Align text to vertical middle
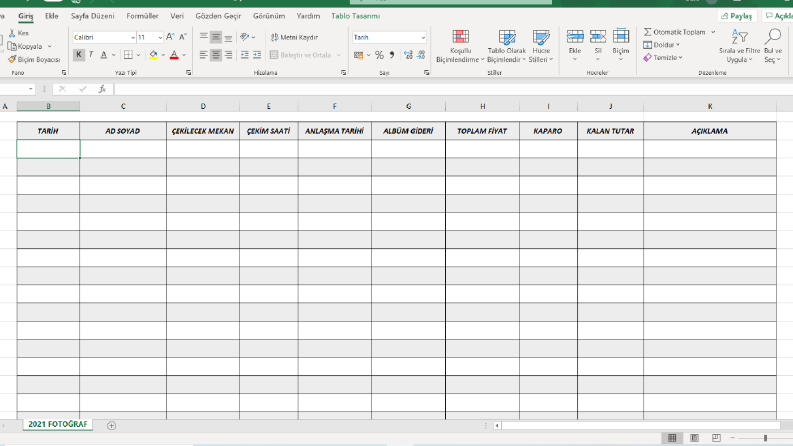 (x=216, y=37)
